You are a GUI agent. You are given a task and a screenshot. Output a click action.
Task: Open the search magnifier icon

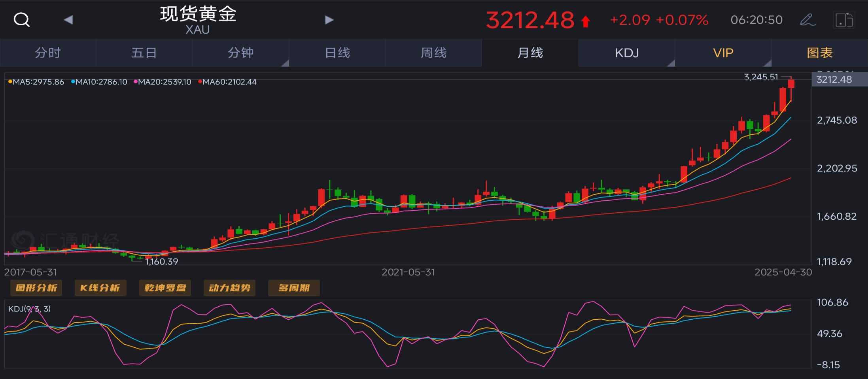click(21, 19)
